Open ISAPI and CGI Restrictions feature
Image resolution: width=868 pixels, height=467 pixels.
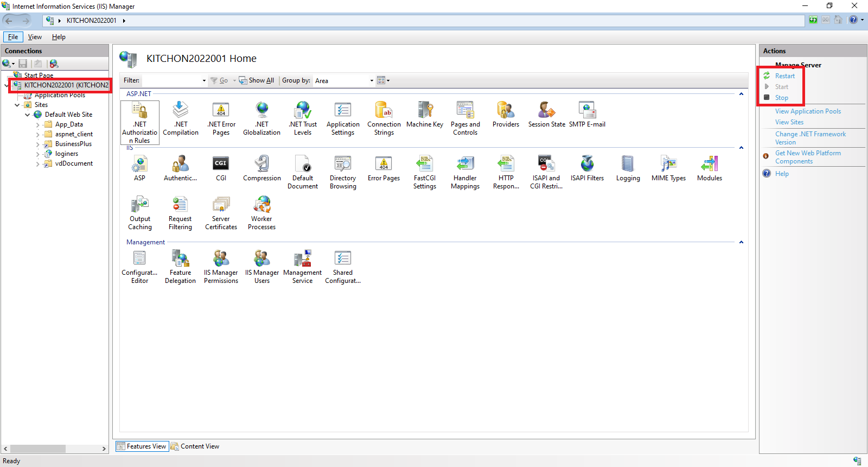click(547, 172)
